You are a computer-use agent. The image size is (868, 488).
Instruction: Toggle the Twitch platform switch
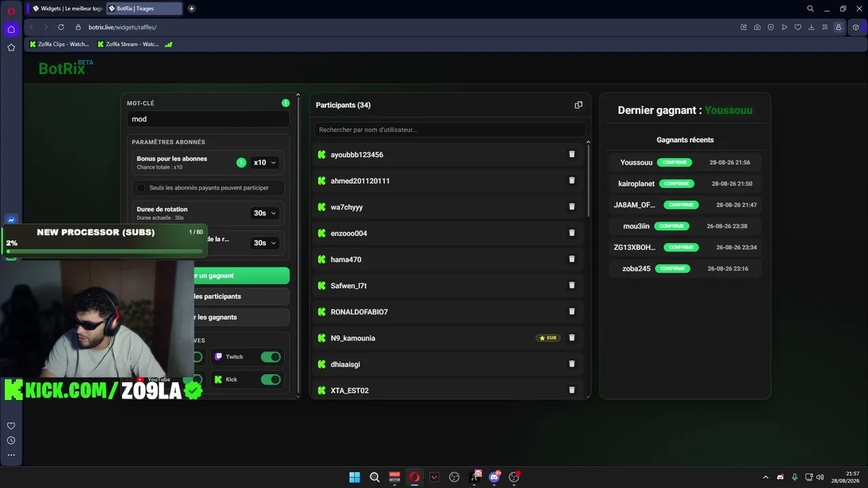click(x=271, y=357)
